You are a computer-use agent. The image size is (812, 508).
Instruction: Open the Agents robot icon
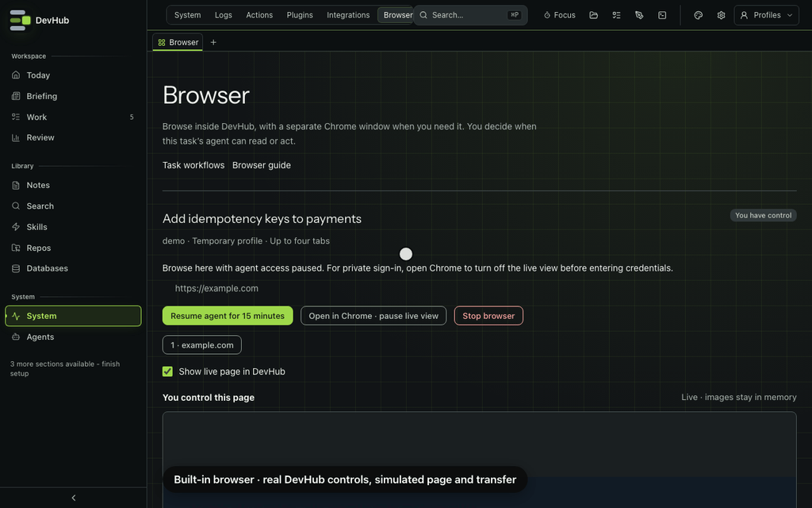pos(16,337)
